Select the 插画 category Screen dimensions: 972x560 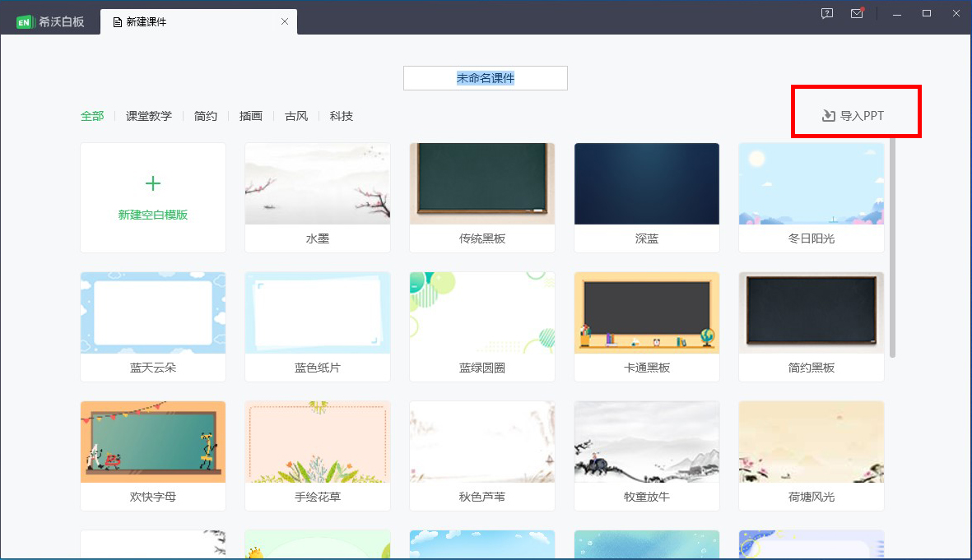click(250, 116)
